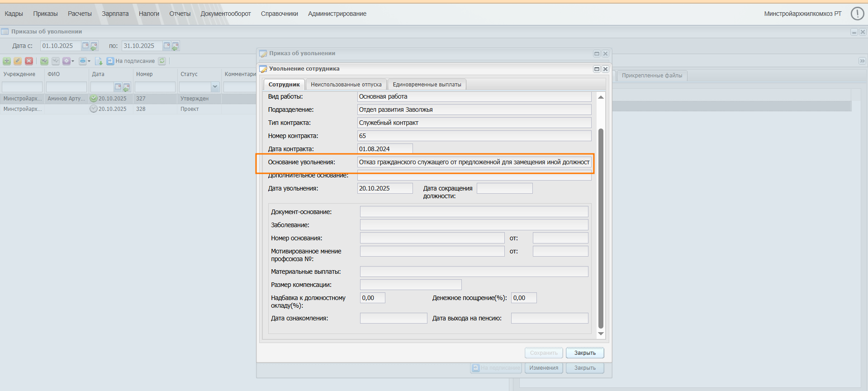Maximize the Приказ об увольнении window
This screenshot has width=868, height=391.
597,53
